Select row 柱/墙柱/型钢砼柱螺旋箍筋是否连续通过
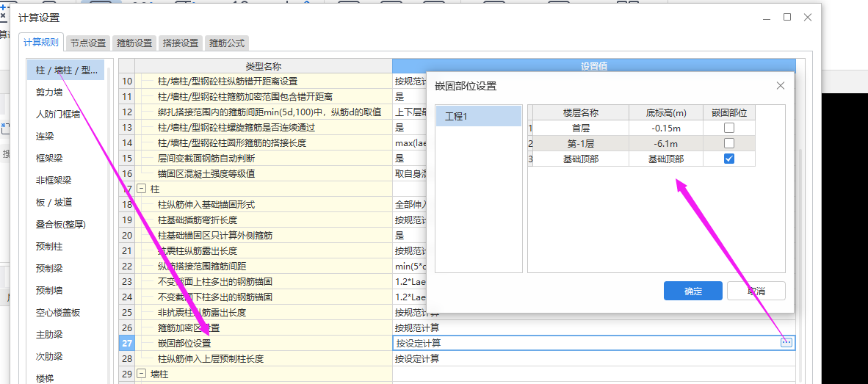Viewport: 868px width, 384px height. click(x=264, y=127)
